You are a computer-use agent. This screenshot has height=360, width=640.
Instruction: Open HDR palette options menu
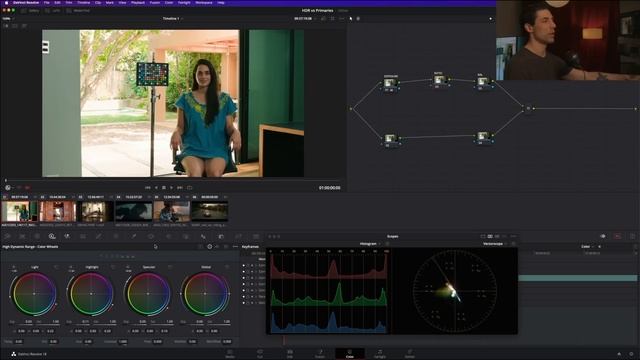point(235,247)
